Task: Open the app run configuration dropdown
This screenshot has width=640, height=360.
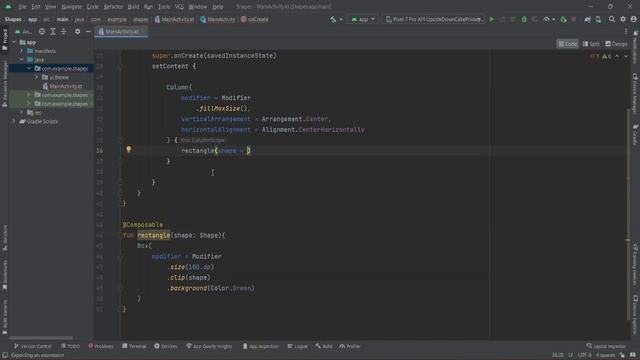Action: 363,19
